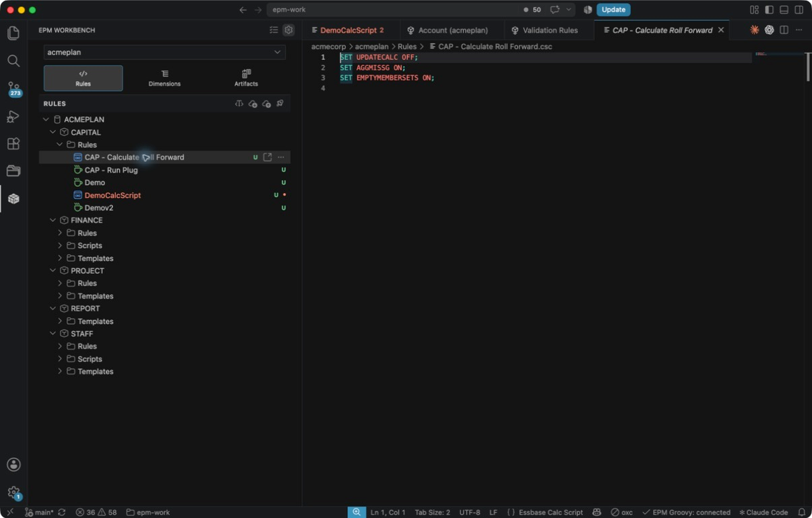Open the Manage gear in the activity bar
Screen dimensions: 812x518
click(x=13, y=492)
